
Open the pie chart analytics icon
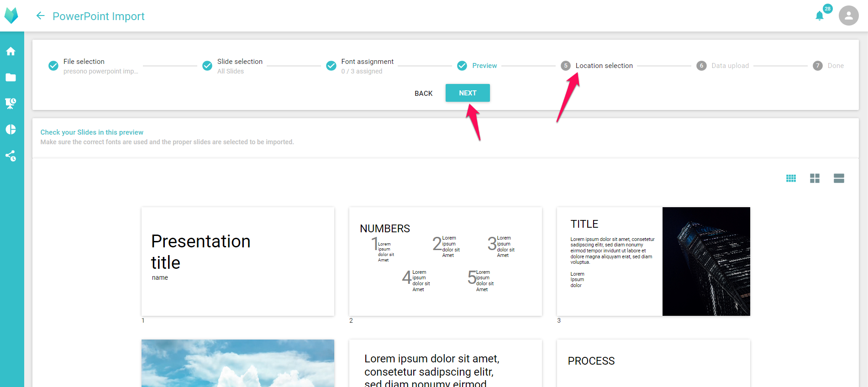[11, 130]
